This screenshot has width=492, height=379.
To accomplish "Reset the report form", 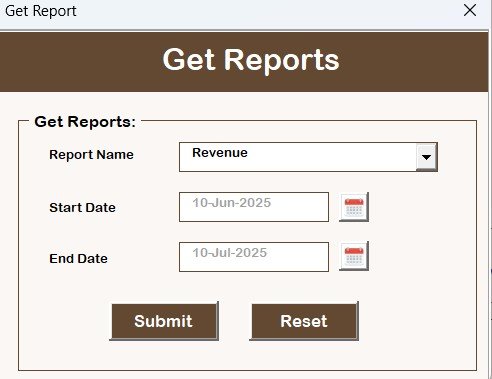I will pos(304,321).
